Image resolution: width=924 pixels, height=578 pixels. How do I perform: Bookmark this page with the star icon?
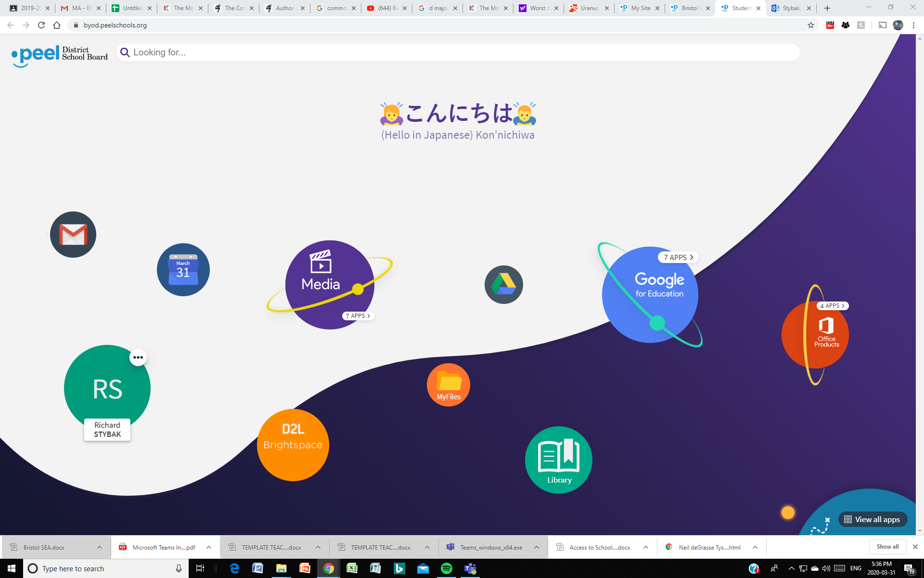[811, 25]
